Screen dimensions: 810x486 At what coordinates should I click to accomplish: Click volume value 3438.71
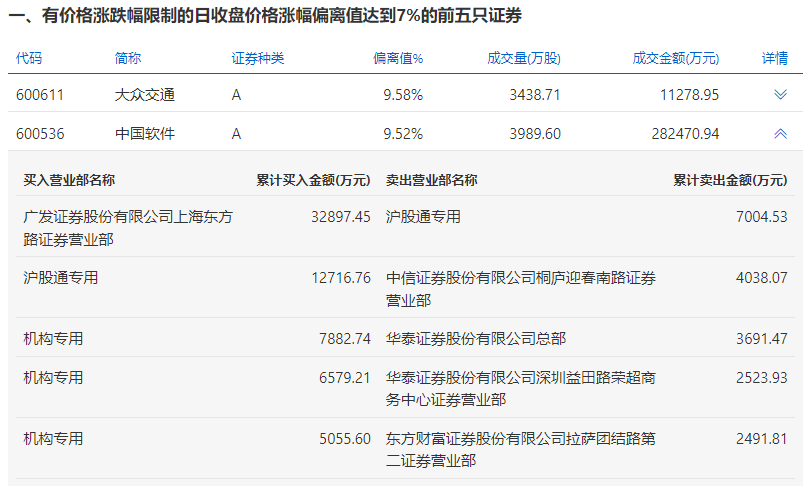pos(535,95)
